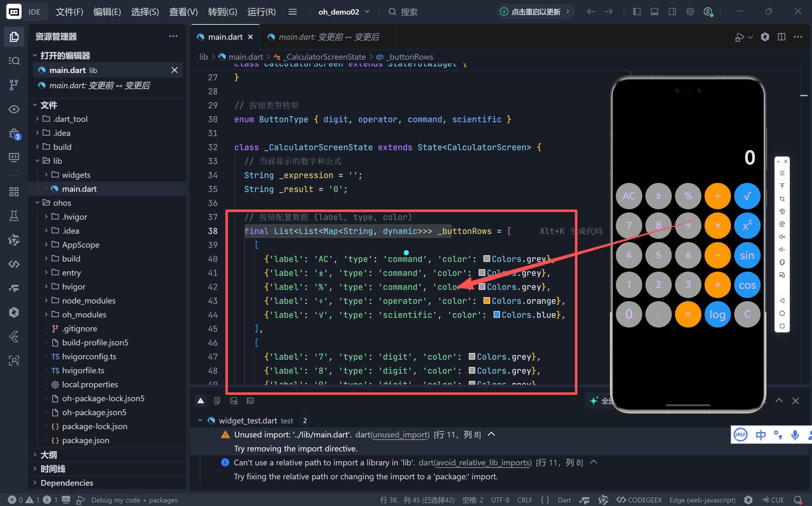Click the Search view icon in the activity bar
The height and width of the screenshot is (506, 812).
coord(14,61)
